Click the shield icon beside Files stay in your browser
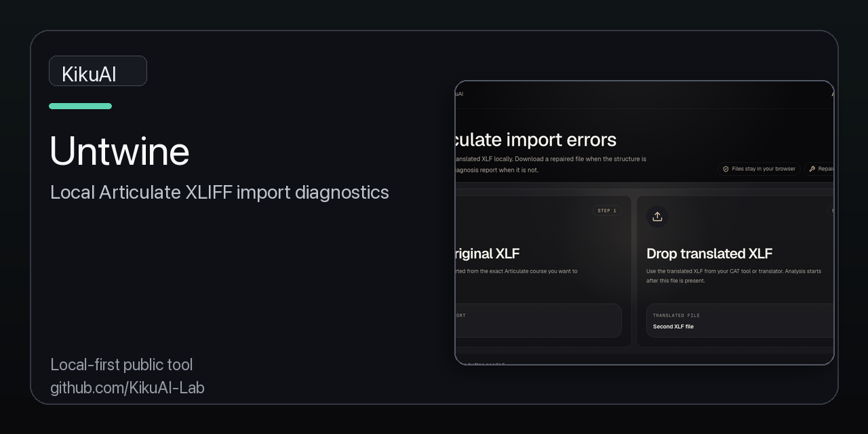The width and height of the screenshot is (868, 434). [726, 169]
